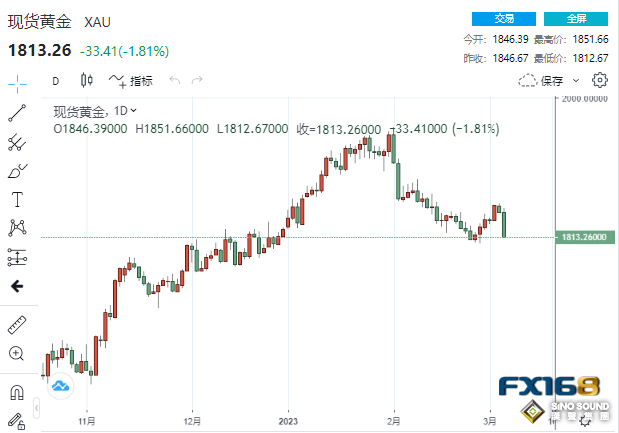Toggle the magnet mode icon
This screenshot has width=619, height=433.
[17, 392]
